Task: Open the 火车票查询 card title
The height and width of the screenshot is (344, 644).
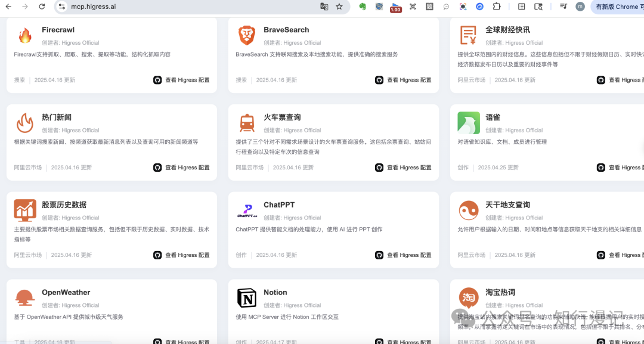Action: tap(282, 117)
